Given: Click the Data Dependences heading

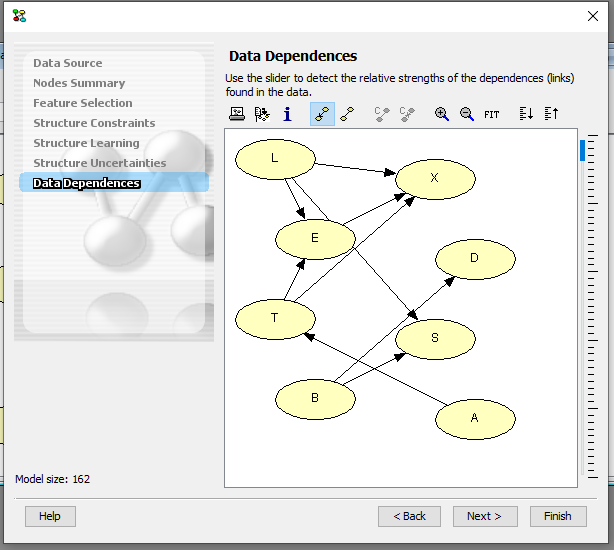Looking at the screenshot, I should [293, 56].
